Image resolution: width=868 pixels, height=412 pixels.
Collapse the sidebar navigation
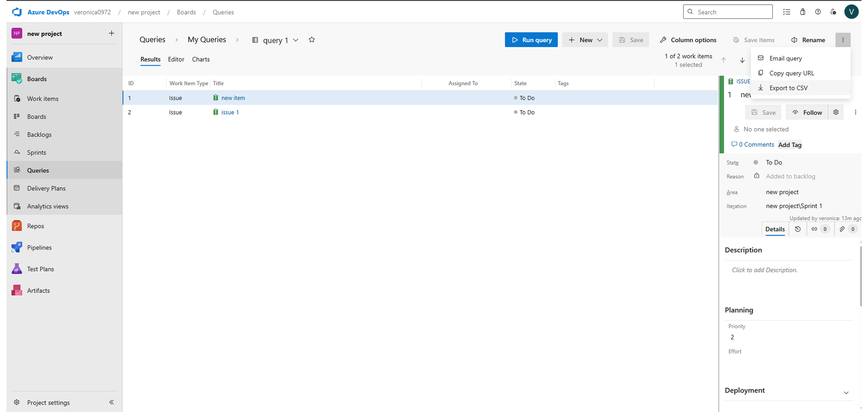click(x=112, y=402)
